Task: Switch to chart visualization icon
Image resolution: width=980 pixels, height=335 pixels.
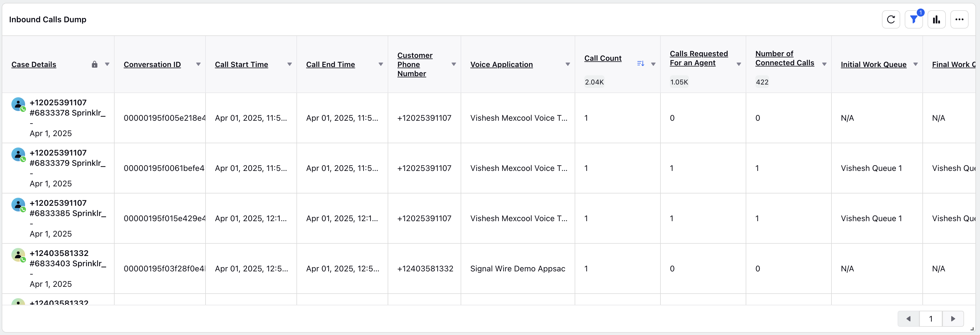Action: pos(936,19)
